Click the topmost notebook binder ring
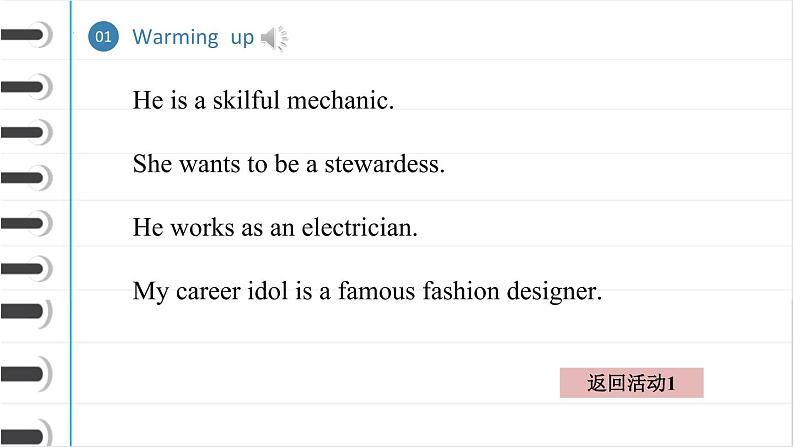The width and height of the screenshot is (794, 447). (x=27, y=37)
